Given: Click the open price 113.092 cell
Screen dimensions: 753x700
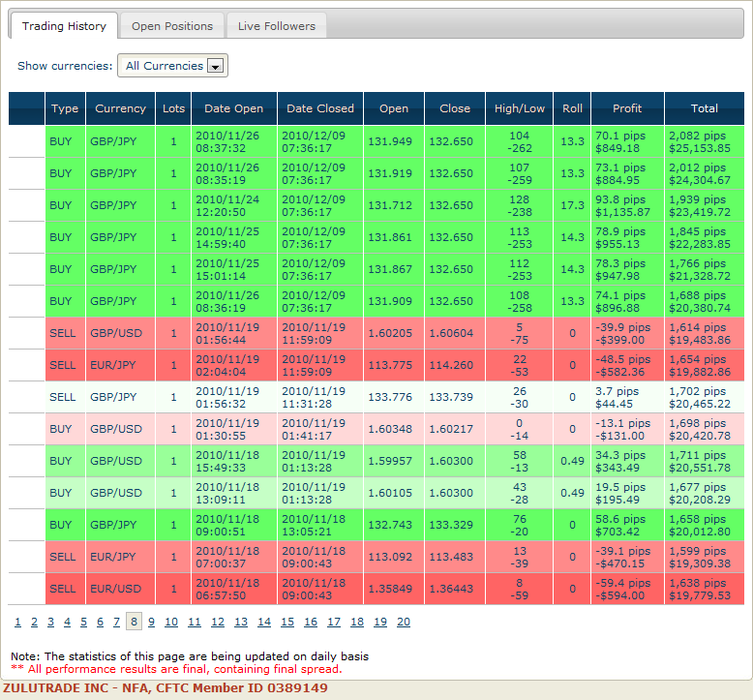Looking at the screenshot, I should point(394,557).
